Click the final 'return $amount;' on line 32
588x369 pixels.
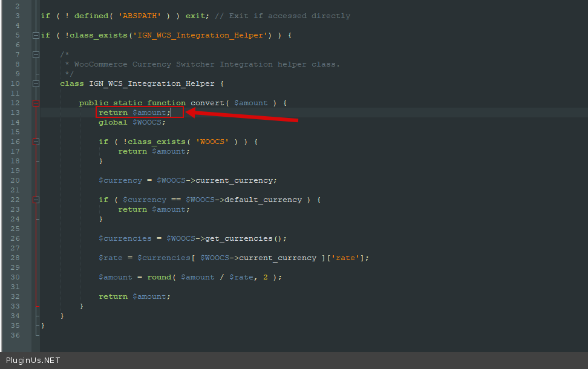coord(134,296)
